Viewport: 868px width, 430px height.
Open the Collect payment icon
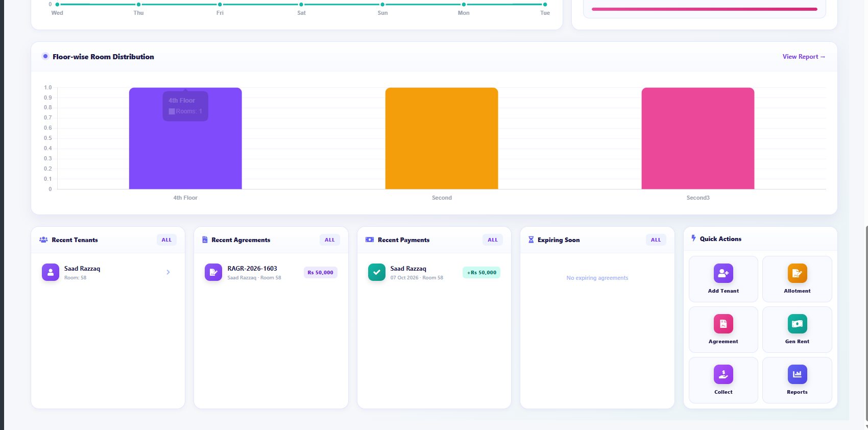click(x=723, y=374)
